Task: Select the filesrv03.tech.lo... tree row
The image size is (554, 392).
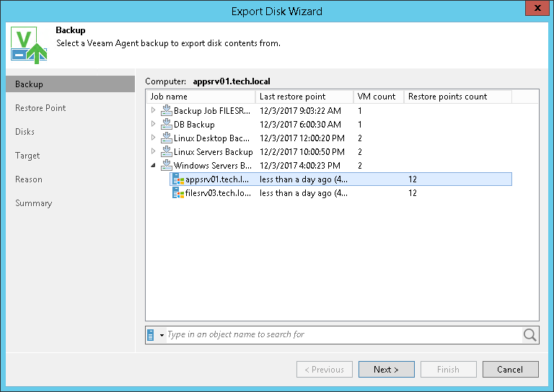Action: pos(340,193)
